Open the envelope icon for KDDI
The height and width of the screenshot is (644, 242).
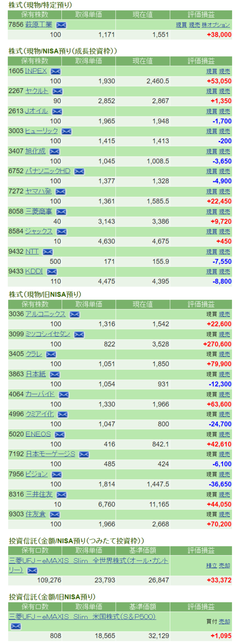click(x=52, y=272)
